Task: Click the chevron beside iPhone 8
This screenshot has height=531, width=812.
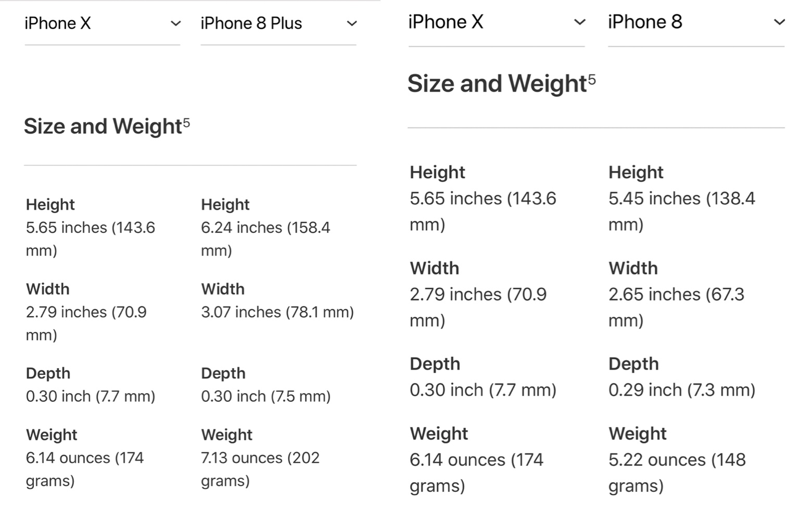Action: [x=779, y=22]
